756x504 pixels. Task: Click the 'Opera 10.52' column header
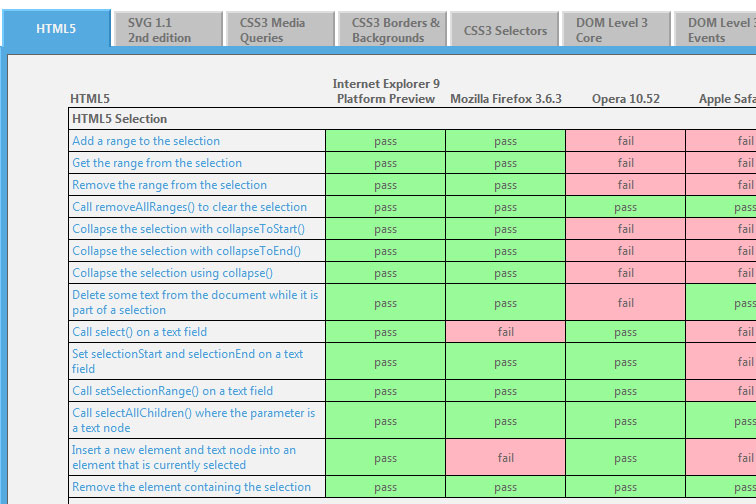pyautogui.click(x=626, y=99)
